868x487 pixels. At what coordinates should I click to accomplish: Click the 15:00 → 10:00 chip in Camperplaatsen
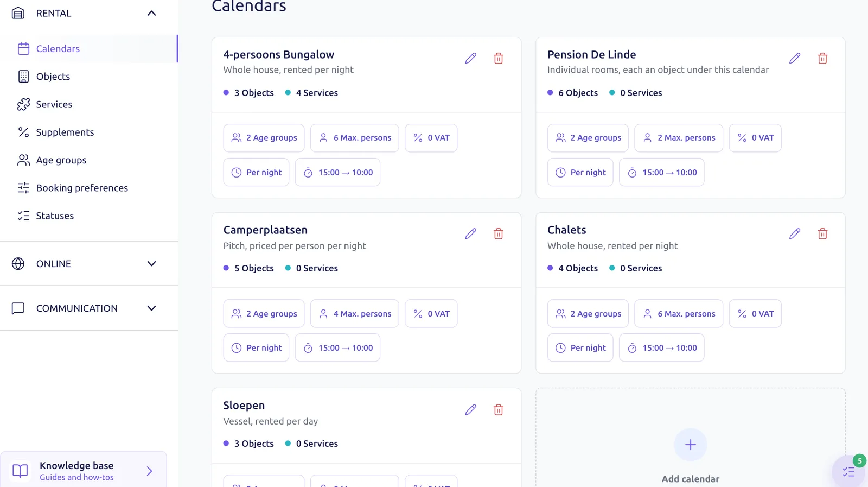(x=337, y=348)
